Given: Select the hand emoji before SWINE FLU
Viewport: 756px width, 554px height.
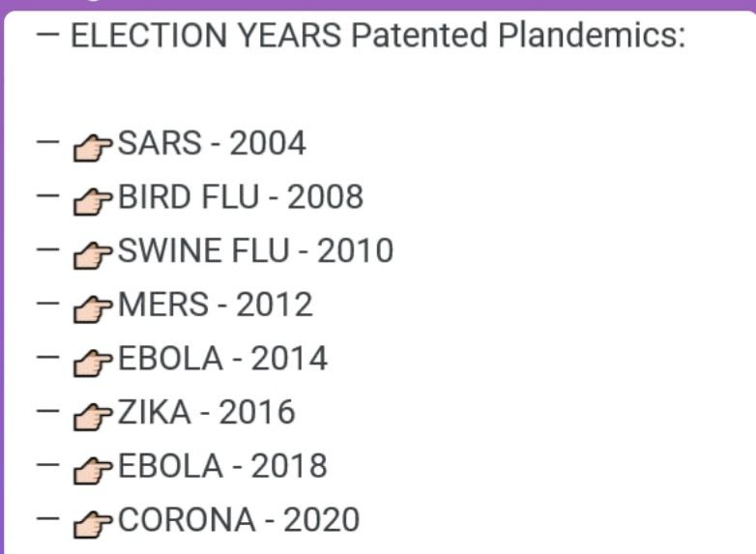Looking at the screenshot, I should coord(94,254).
